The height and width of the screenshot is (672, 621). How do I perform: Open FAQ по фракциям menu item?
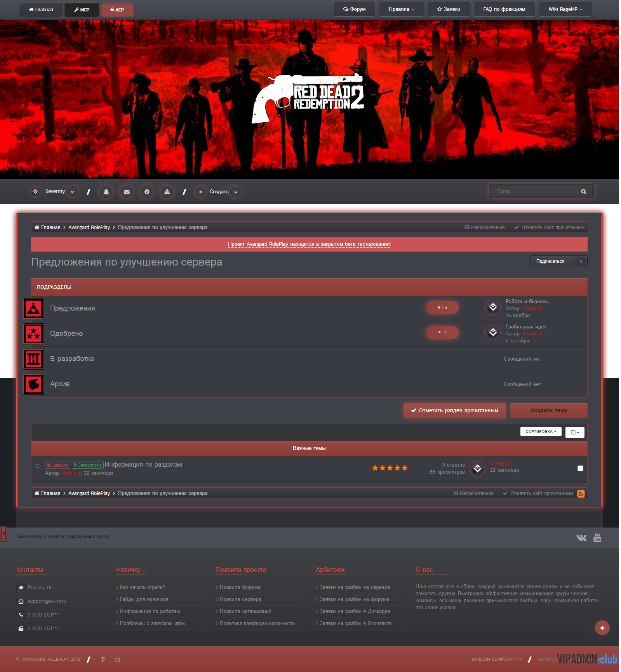point(504,9)
